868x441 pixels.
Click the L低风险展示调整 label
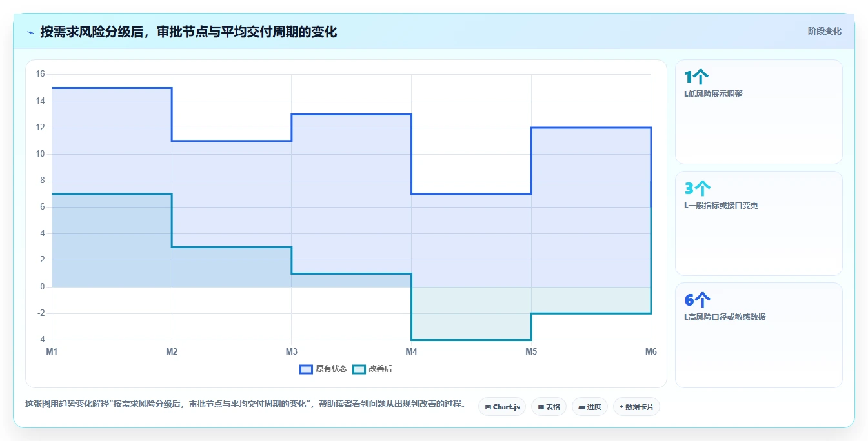point(713,93)
